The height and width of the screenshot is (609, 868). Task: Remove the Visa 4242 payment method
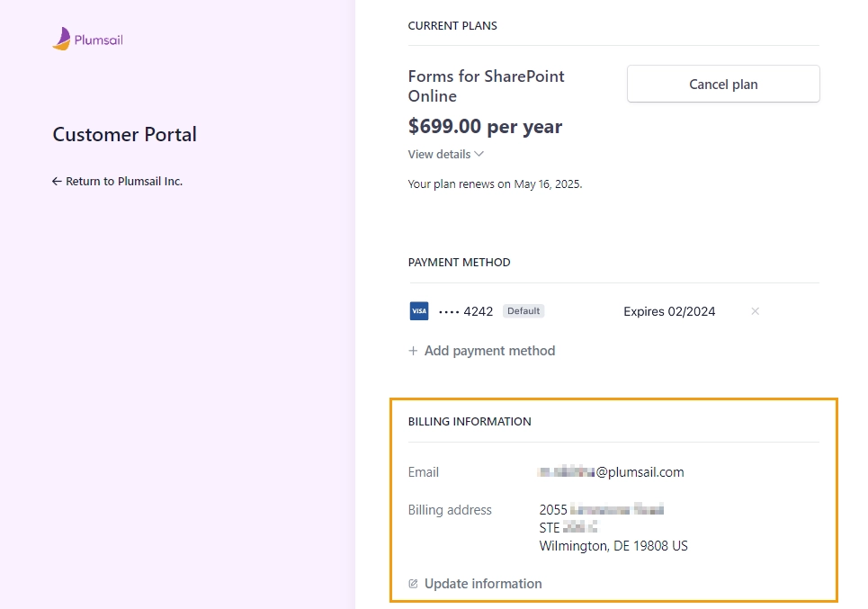click(755, 311)
